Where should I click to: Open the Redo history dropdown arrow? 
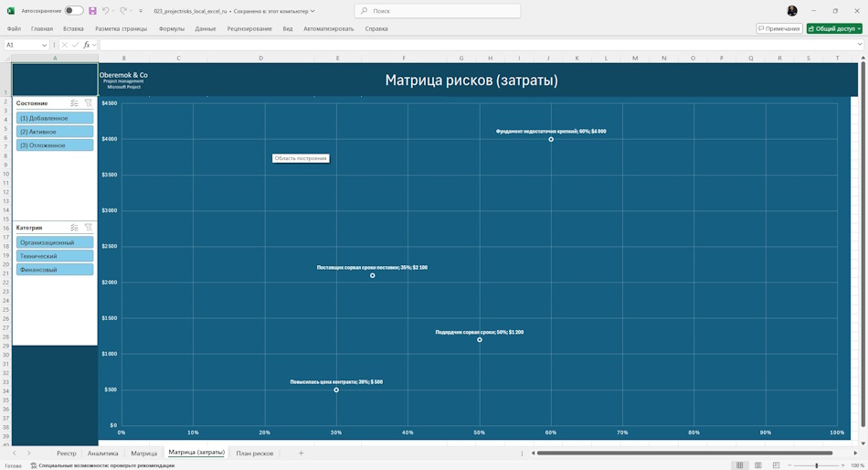coord(132,11)
